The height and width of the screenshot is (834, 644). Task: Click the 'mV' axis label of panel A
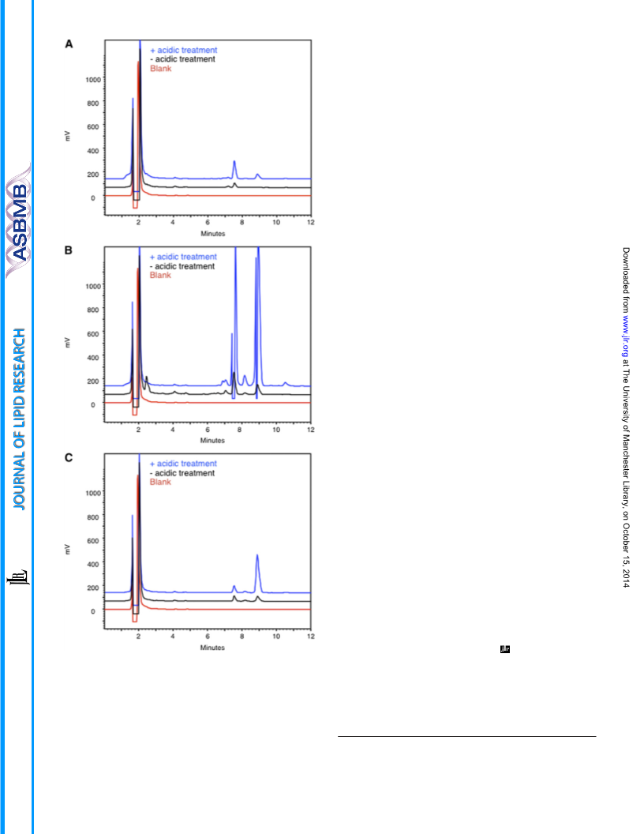pyautogui.click(x=68, y=136)
